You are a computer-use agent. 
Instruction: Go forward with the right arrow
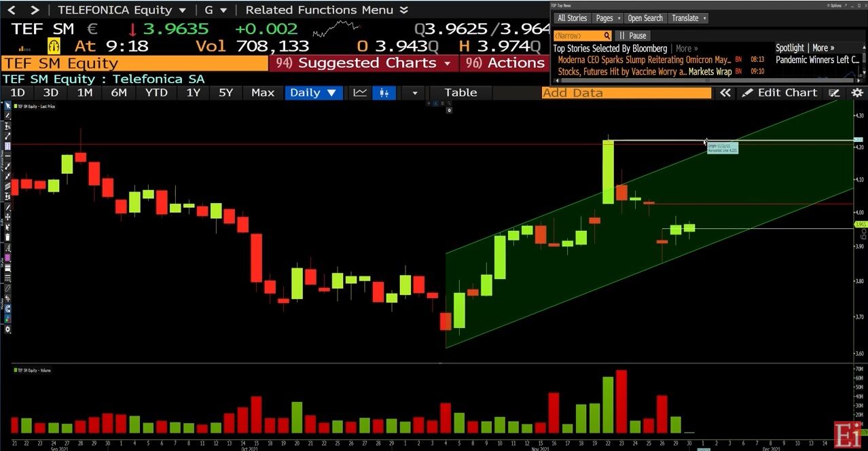click(x=35, y=10)
